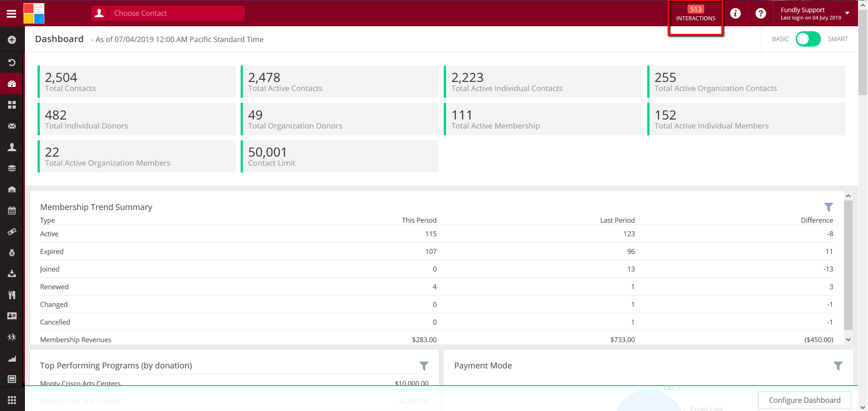Image resolution: width=868 pixels, height=411 pixels.
Task: Click the Membership widget scrollbar thumb
Action: 848,265
